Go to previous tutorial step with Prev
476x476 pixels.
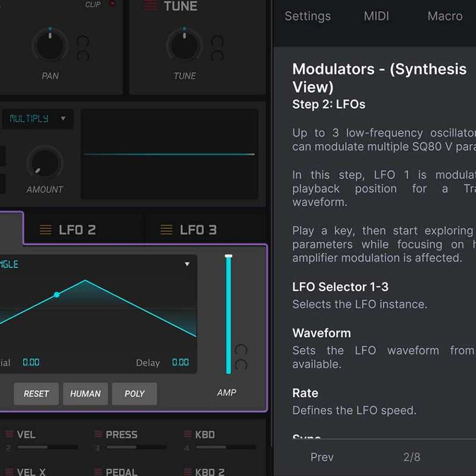pos(322,457)
